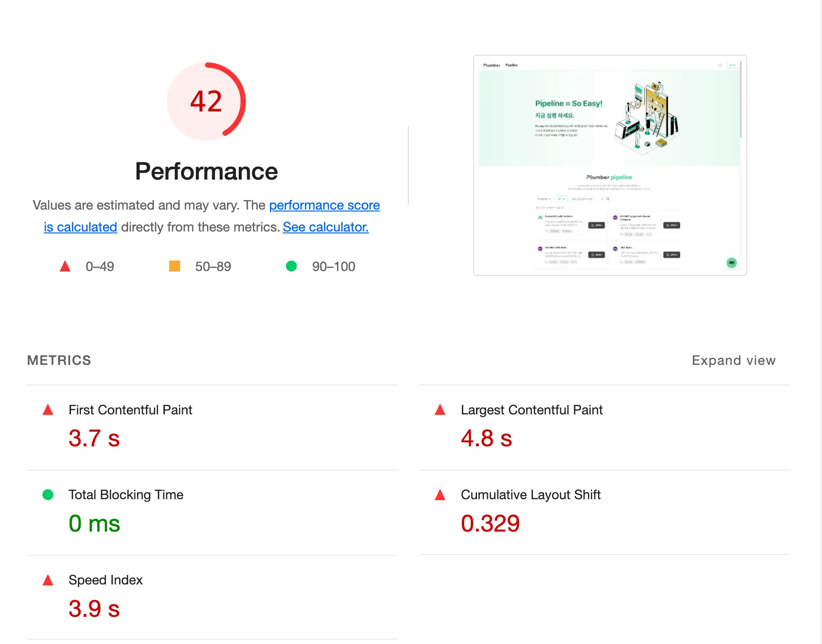Open the Plumber page screenshot thumbnail
The height and width of the screenshot is (644, 822).
609,165
